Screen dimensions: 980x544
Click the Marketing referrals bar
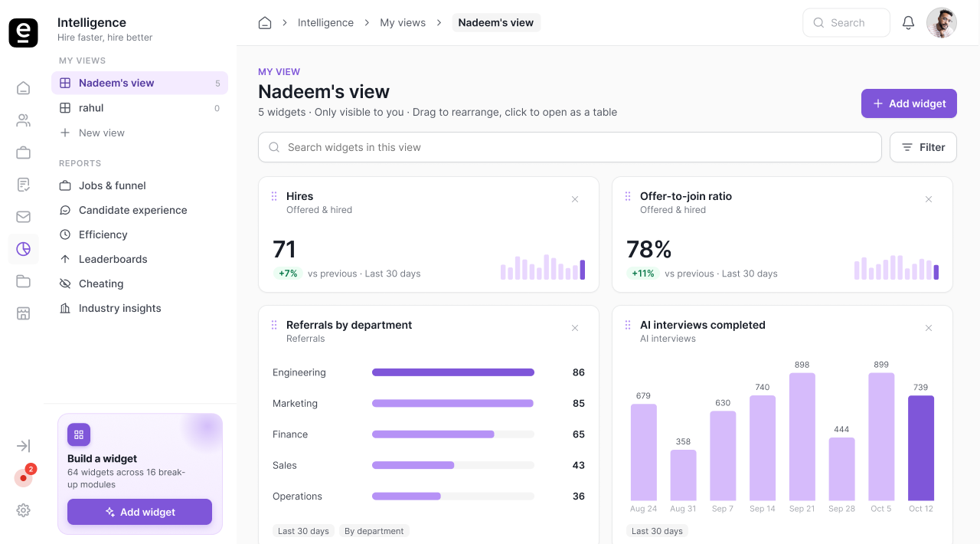click(x=452, y=403)
